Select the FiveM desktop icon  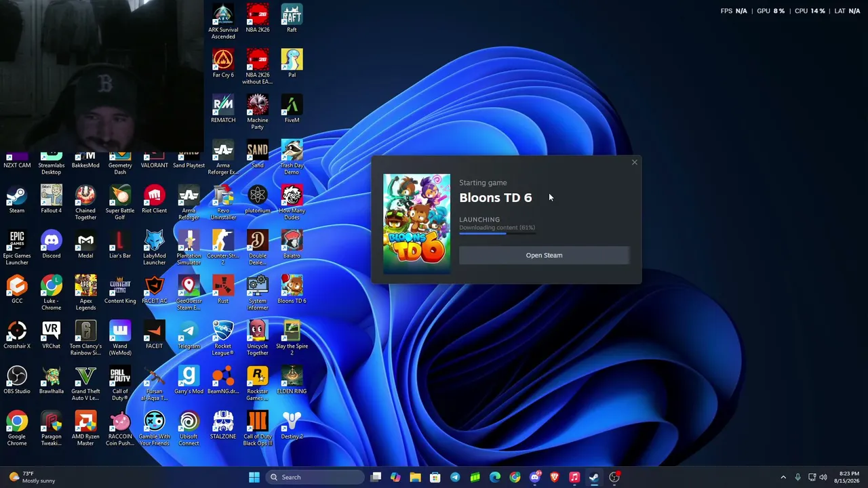[292, 110]
